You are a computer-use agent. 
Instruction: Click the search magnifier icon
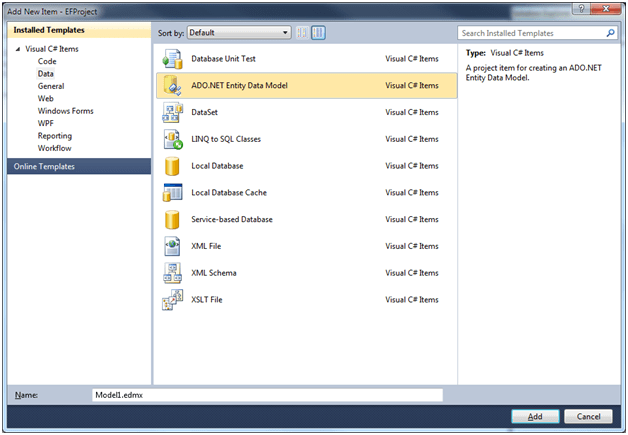(610, 33)
